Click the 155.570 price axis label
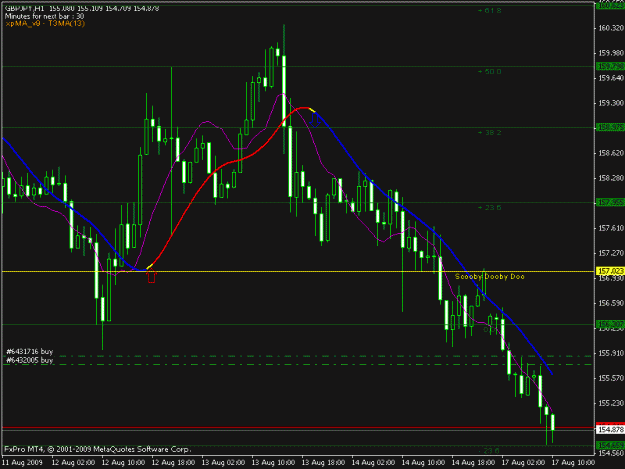The width and height of the screenshot is (625, 469). 611,378
